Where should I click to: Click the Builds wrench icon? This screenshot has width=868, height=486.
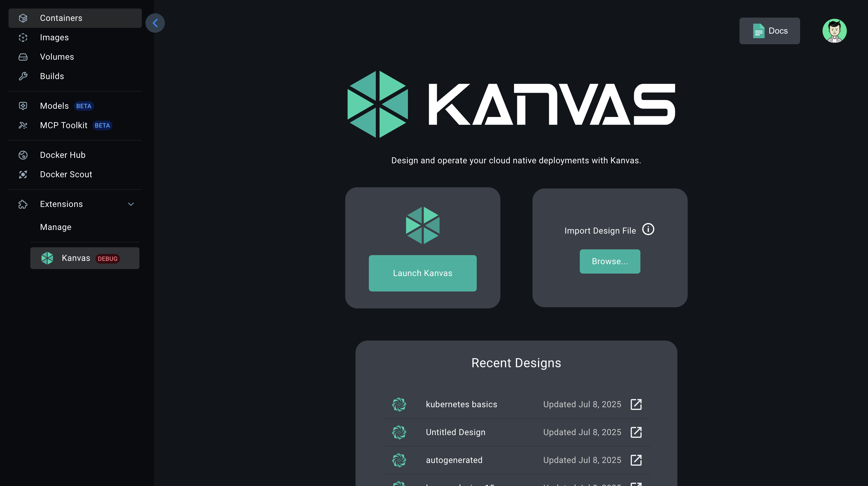[x=23, y=76]
